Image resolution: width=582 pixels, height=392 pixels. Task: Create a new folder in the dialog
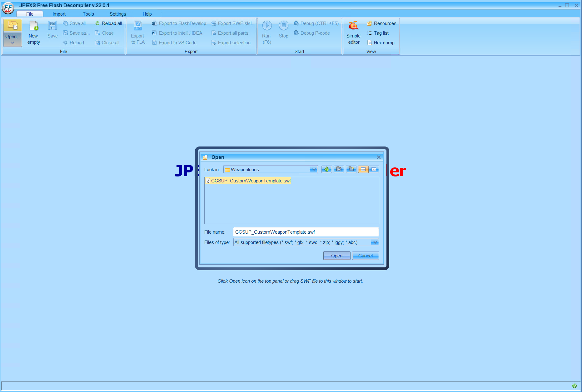coord(351,169)
